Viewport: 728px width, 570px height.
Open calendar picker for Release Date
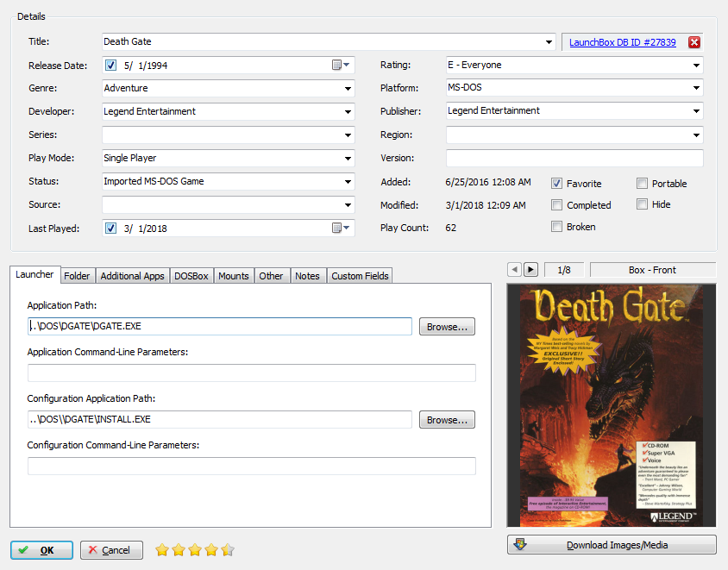(x=341, y=65)
